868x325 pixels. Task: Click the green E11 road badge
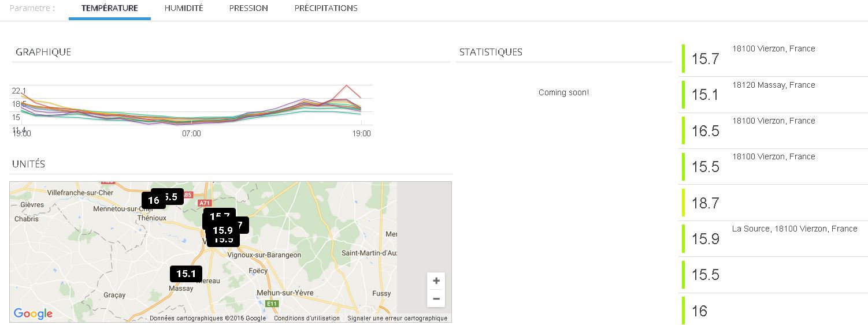[272, 304]
